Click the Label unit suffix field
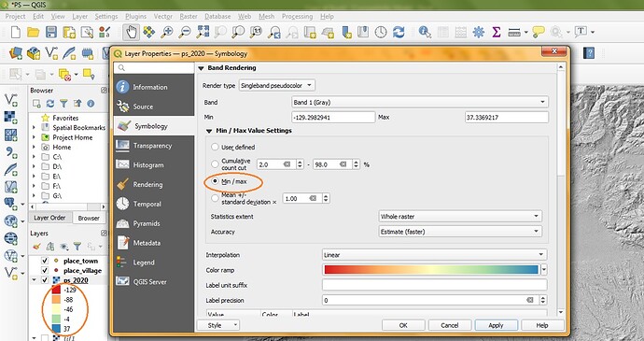Screen dimensions: 644x341 (434, 285)
